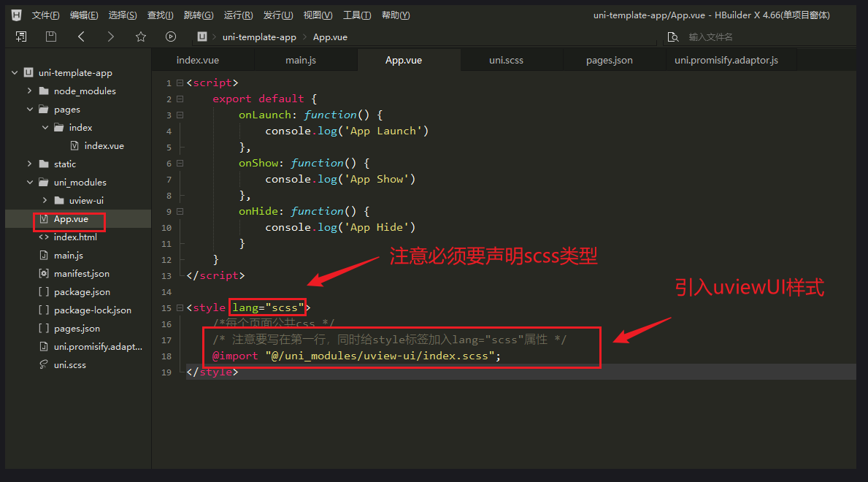This screenshot has width=868, height=482.
Task: Open pages.json in the project tree
Action: click(78, 328)
